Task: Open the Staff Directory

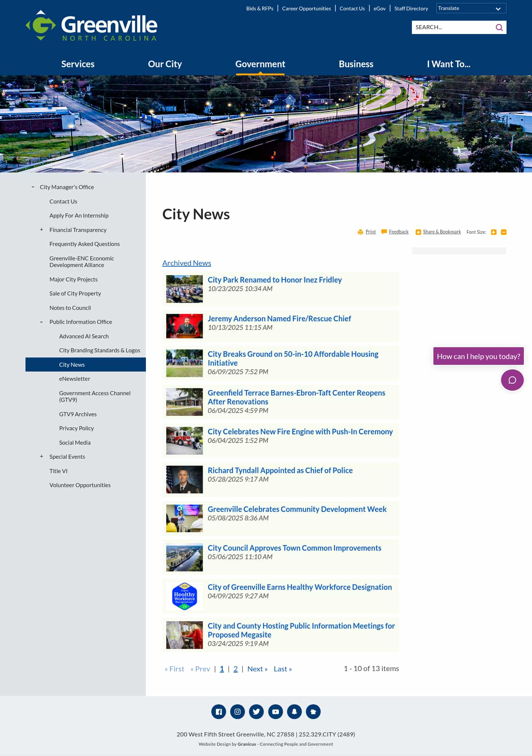Action: click(411, 8)
